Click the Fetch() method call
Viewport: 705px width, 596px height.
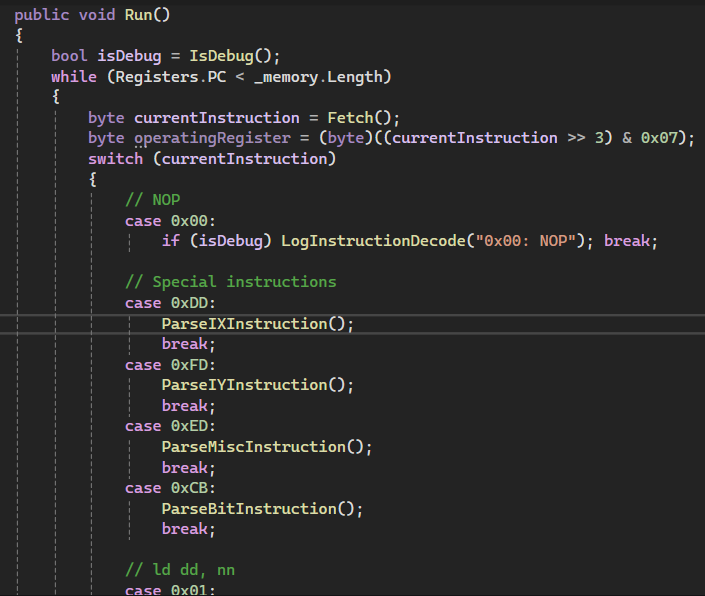[360, 118]
